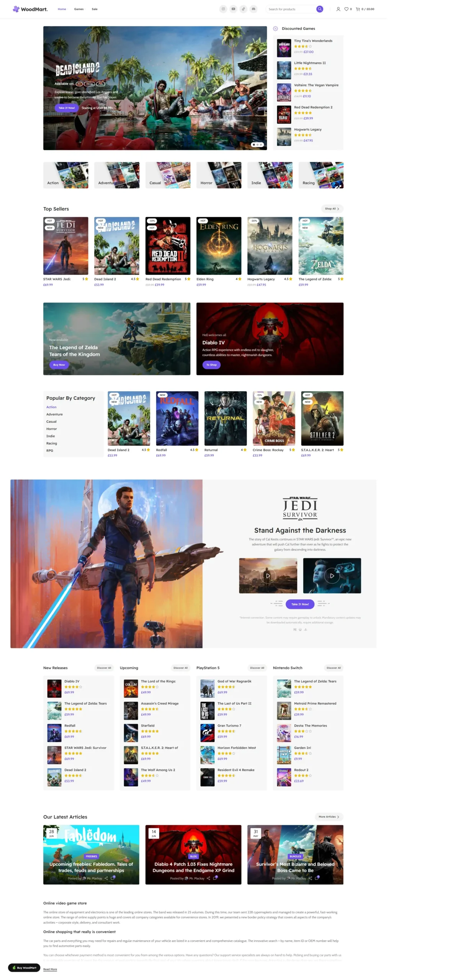Click the YouTube icon in header
Viewport: 458px width, 980px height.
[233, 9]
